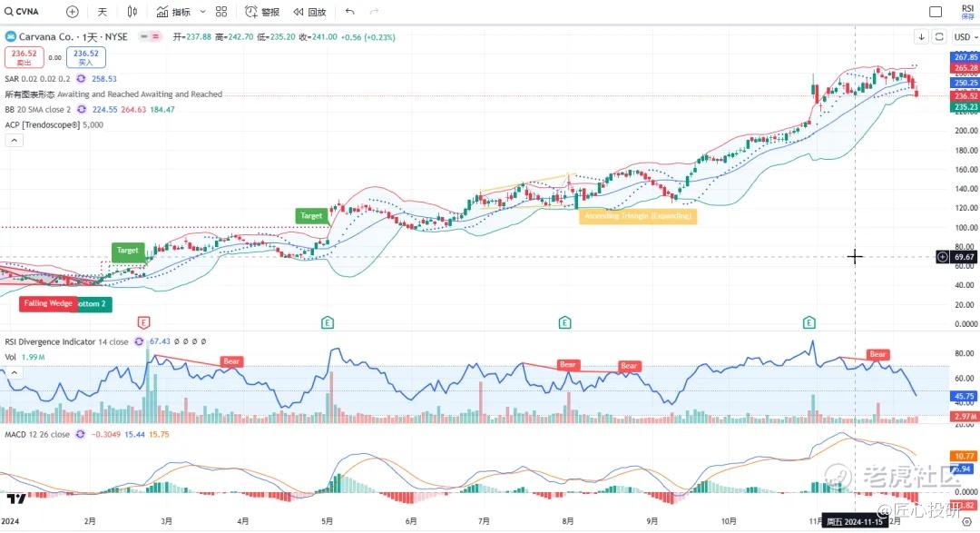980x533 pixels.
Task: Click the green earnings E marker near August
Action: point(564,323)
